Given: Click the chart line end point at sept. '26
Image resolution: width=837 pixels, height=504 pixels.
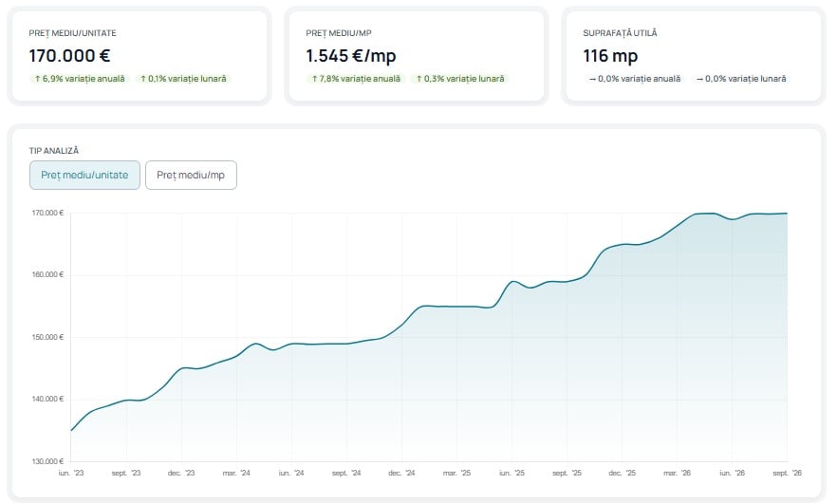Looking at the screenshot, I should 787,214.
